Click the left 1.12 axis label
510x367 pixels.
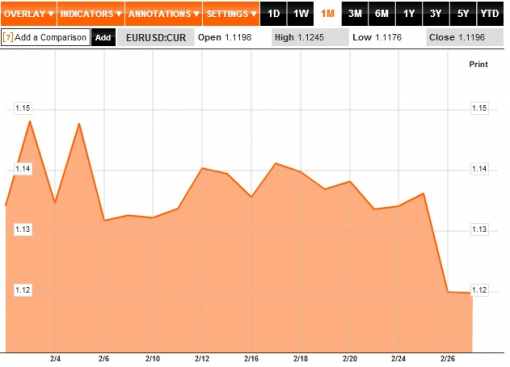(23, 290)
